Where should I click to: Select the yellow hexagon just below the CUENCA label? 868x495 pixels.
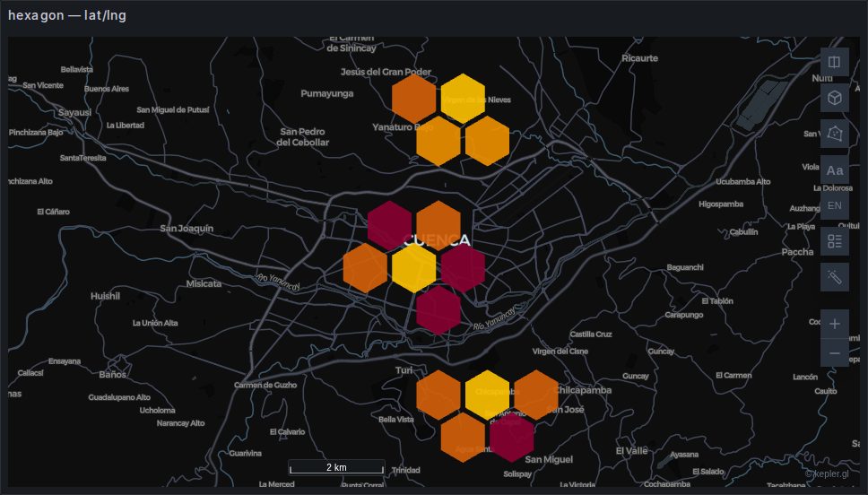tap(414, 268)
